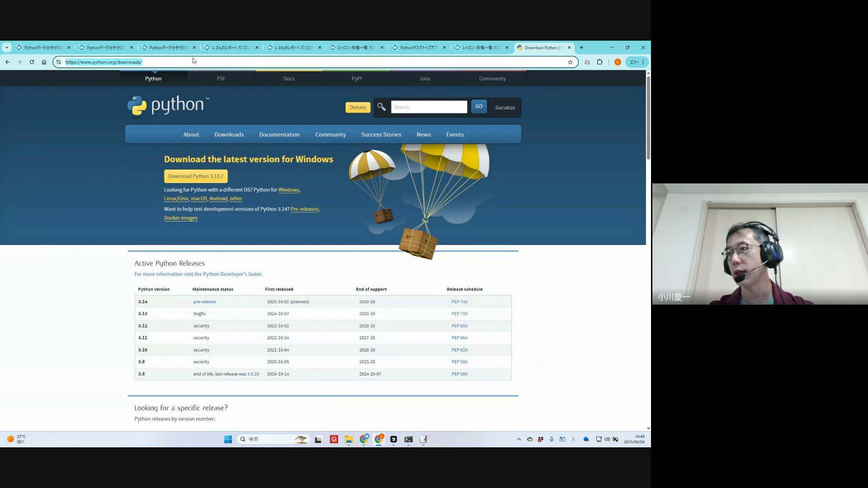The image size is (868, 488).
Task: Open the PEP 719 release schedule link
Action: pos(459,314)
